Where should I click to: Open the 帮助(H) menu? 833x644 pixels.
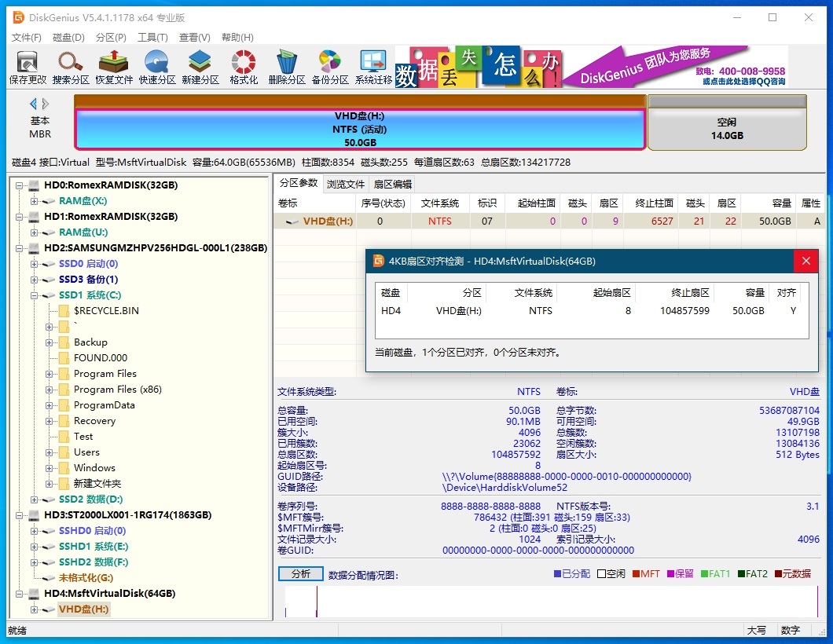(x=237, y=37)
